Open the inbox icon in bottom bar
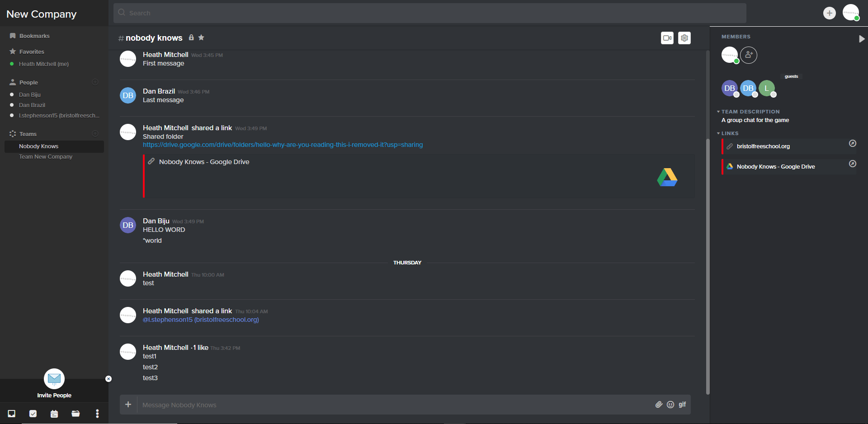The width and height of the screenshot is (868, 424). click(12, 414)
